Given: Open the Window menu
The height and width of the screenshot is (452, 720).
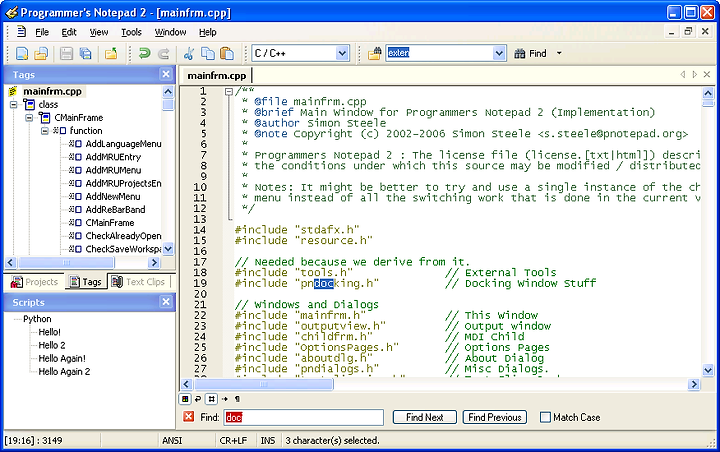Looking at the screenshot, I should click(170, 32).
